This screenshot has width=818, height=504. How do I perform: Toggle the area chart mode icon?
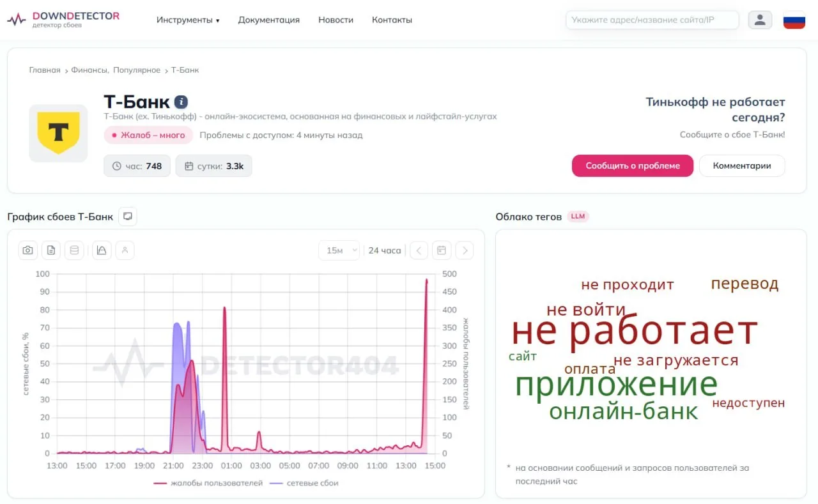[x=102, y=250]
